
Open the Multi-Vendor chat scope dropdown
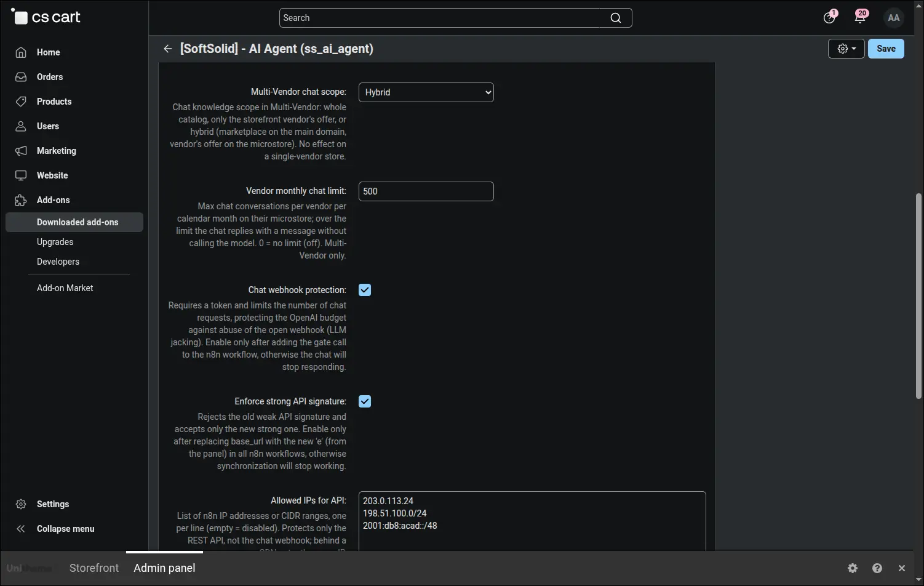point(426,92)
